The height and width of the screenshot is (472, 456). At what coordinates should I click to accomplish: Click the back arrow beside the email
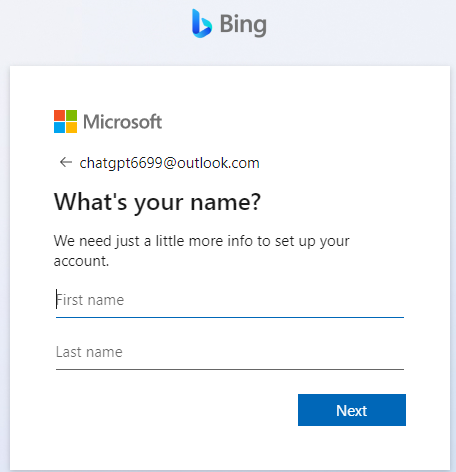(x=66, y=162)
